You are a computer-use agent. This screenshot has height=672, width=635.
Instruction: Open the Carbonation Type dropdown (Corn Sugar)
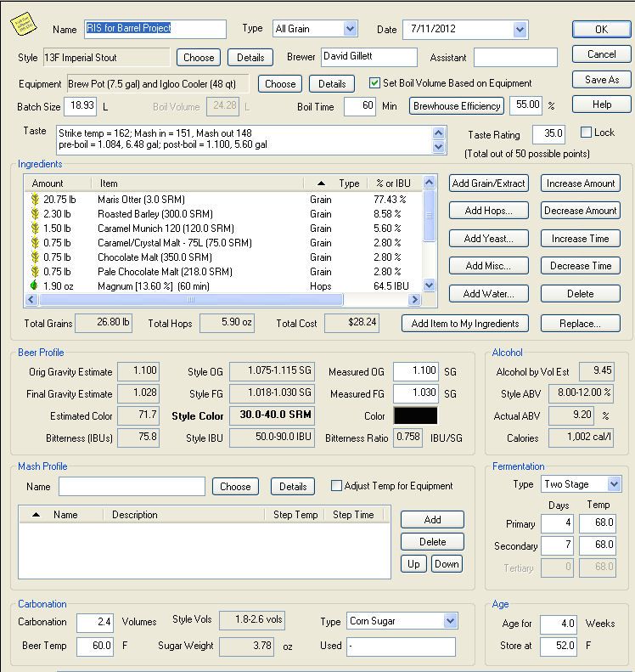tap(450, 620)
